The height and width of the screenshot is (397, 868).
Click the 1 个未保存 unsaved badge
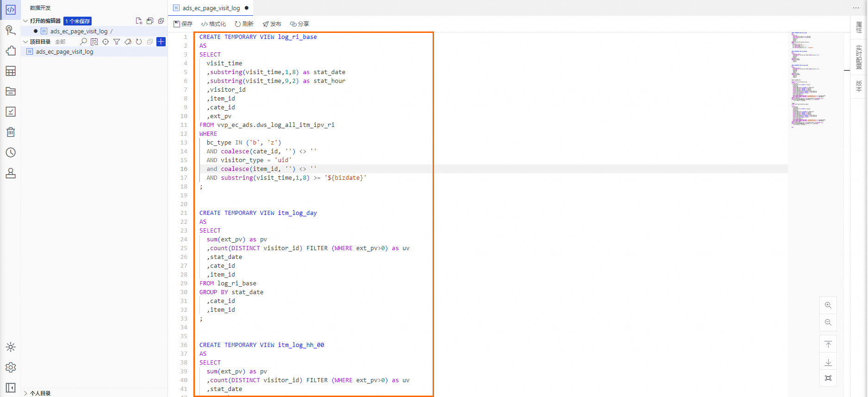[x=77, y=21]
